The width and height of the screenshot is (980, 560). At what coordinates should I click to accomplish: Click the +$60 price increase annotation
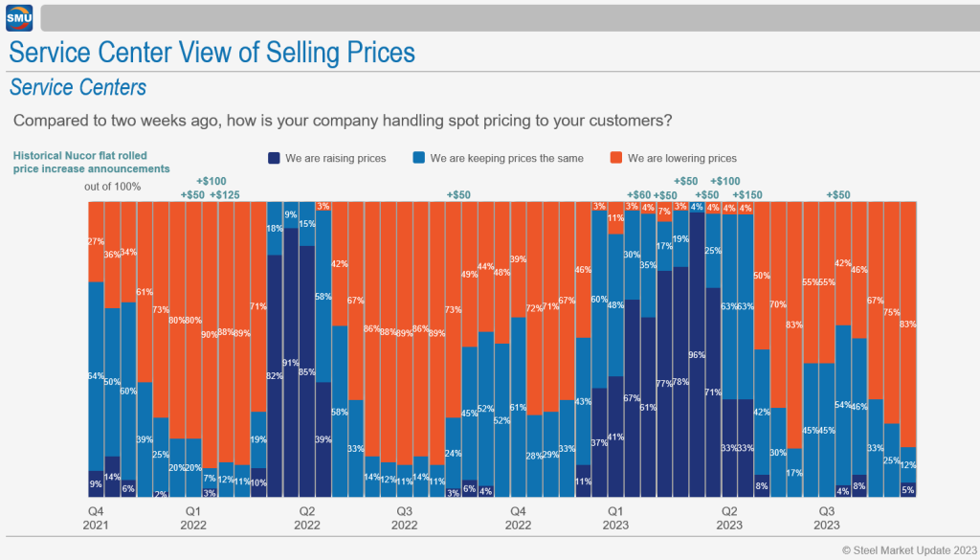tap(638, 195)
